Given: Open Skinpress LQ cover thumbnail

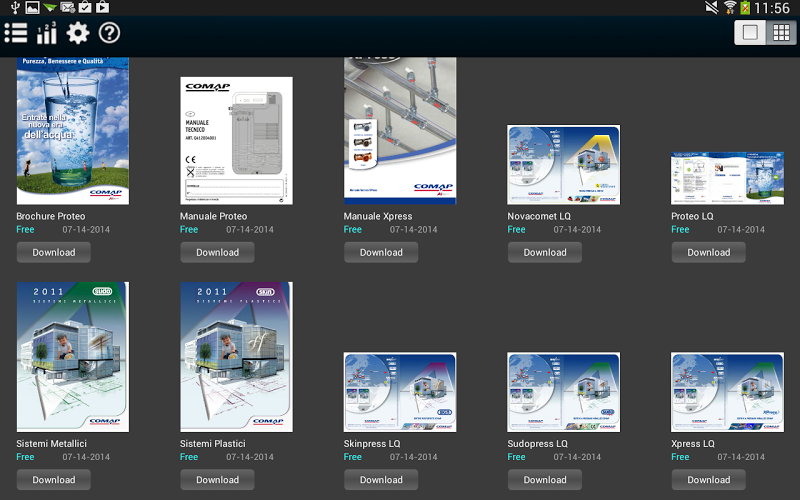Looking at the screenshot, I should click(x=401, y=392).
